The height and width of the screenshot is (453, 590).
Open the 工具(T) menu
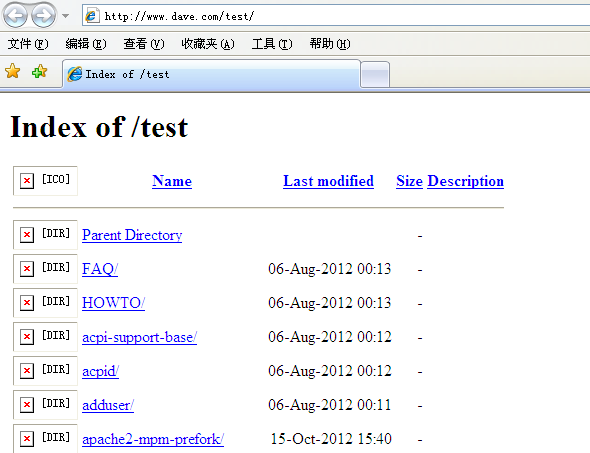click(x=272, y=44)
